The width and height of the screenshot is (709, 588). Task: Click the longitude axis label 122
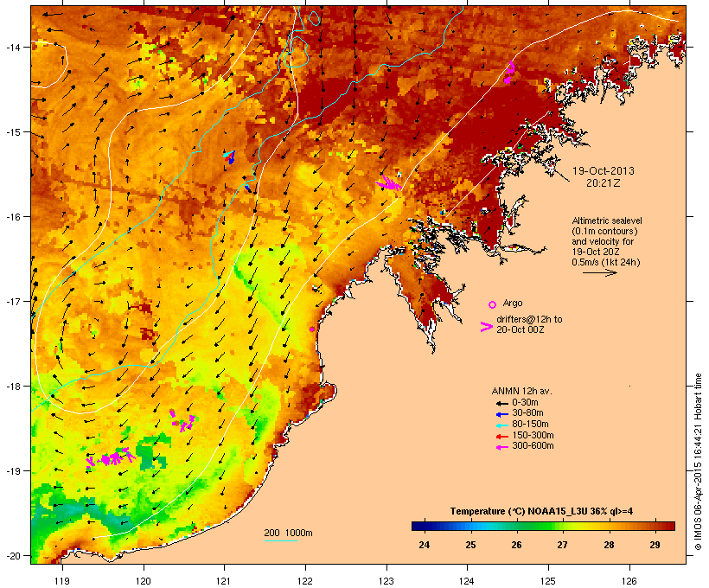[305, 581]
